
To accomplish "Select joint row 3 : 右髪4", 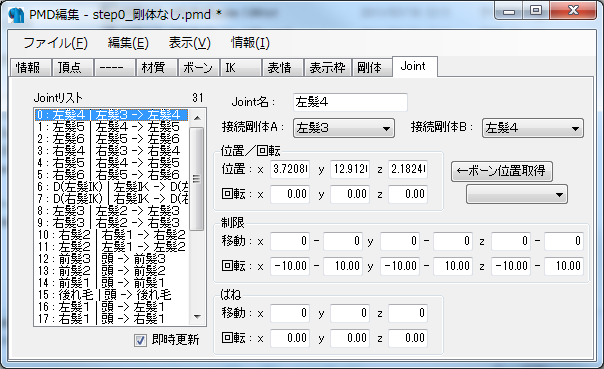I will tap(111, 151).
